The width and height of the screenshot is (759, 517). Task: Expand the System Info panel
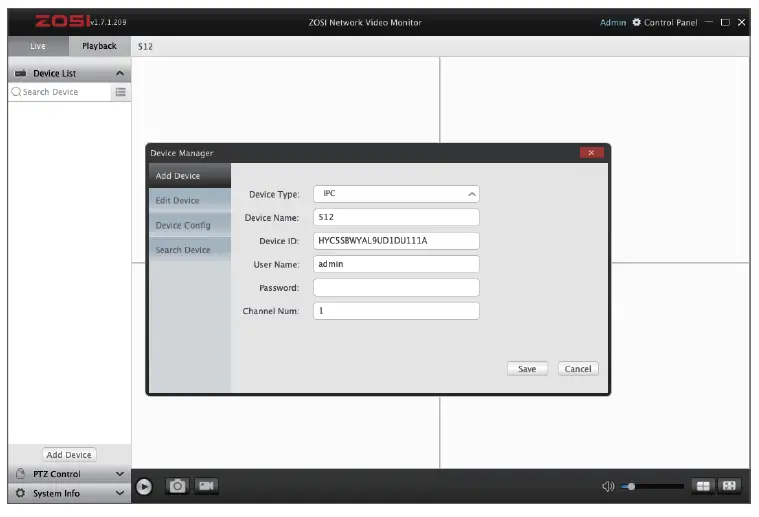click(120, 493)
